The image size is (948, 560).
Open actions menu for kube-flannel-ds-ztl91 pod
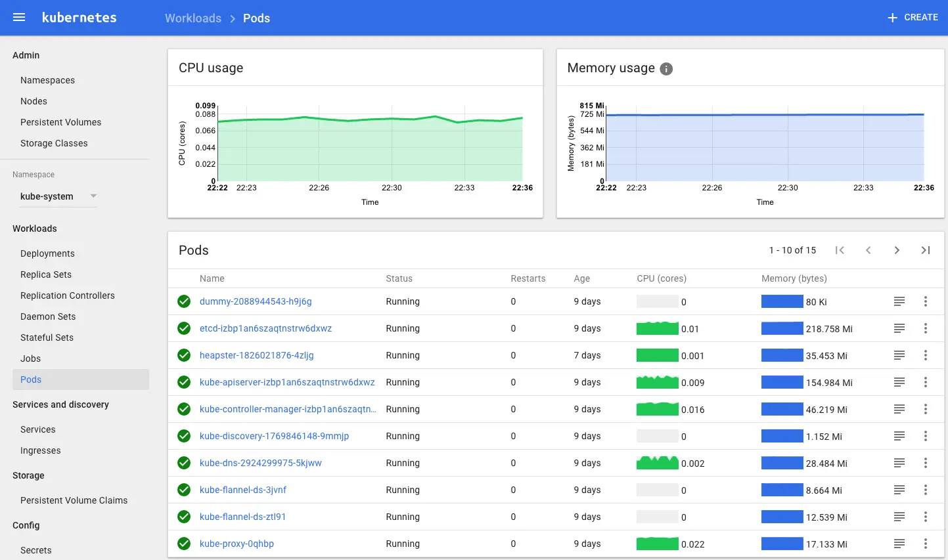pyautogui.click(x=926, y=517)
